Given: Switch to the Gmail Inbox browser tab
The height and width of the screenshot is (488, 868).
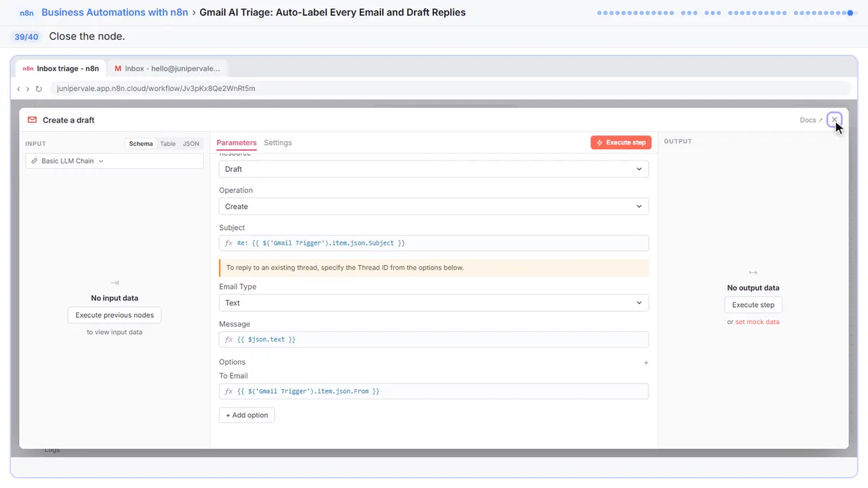Looking at the screenshot, I should pyautogui.click(x=167, y=68).
